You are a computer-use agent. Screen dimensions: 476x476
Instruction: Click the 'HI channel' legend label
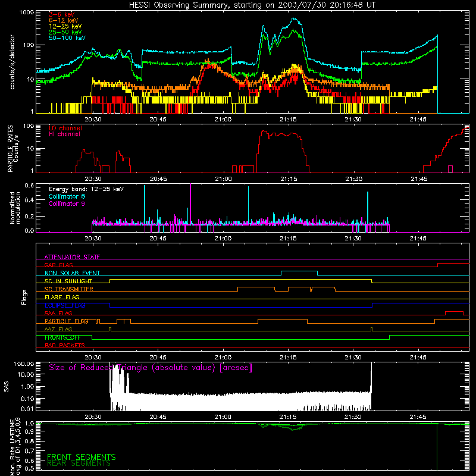pyautogui.click(x=64, y=134)
